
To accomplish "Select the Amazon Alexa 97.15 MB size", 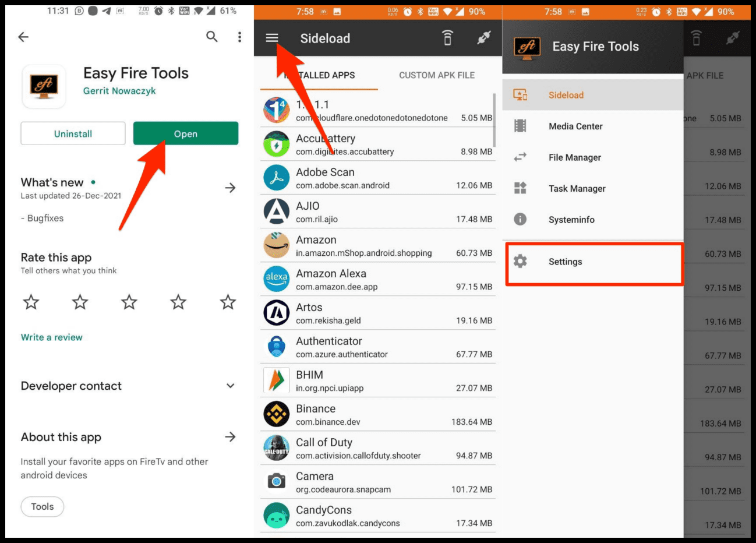I will coord(474,287).
